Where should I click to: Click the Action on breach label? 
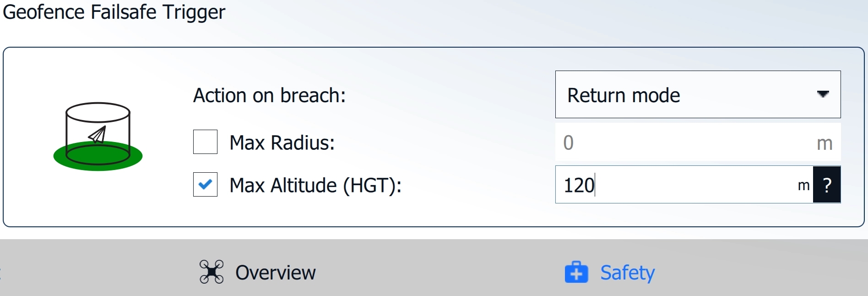(269, 96)
